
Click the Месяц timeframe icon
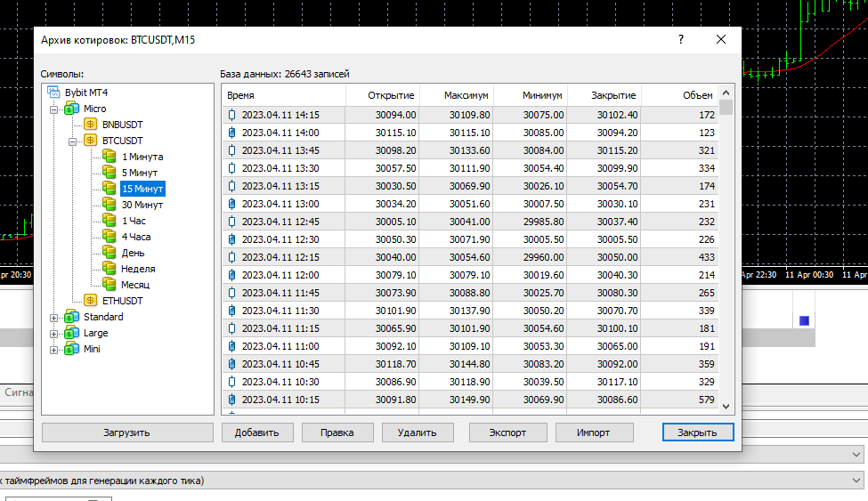click(109, 285)
